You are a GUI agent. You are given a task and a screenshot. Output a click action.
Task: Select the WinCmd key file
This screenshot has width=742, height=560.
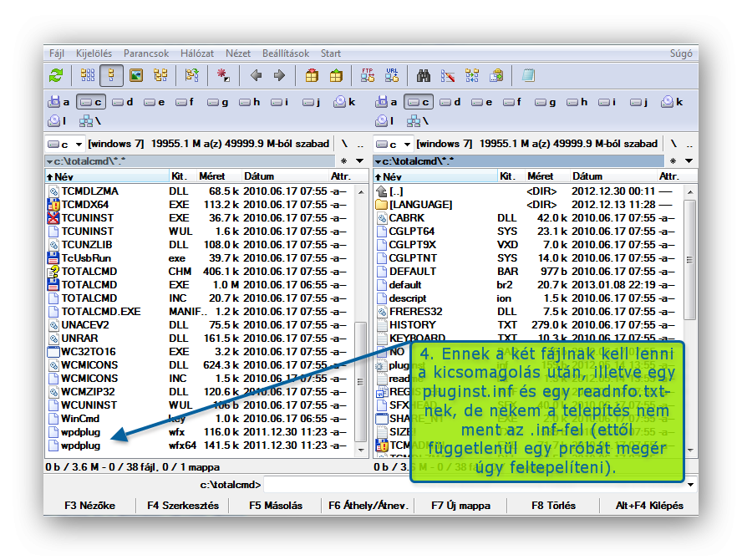[197, 419]
